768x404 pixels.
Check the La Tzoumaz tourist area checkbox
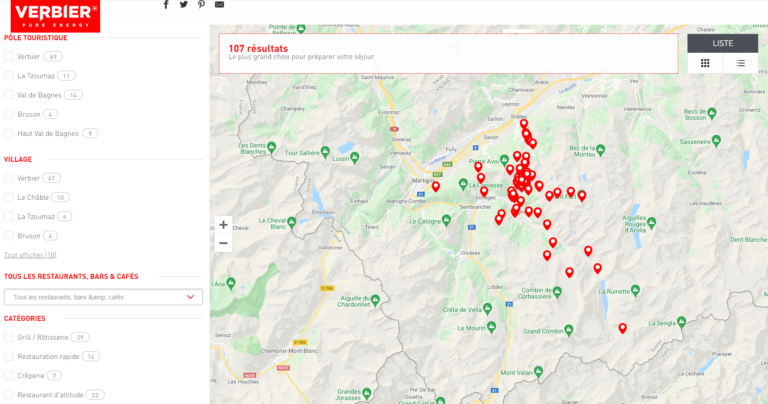[9, 76]
